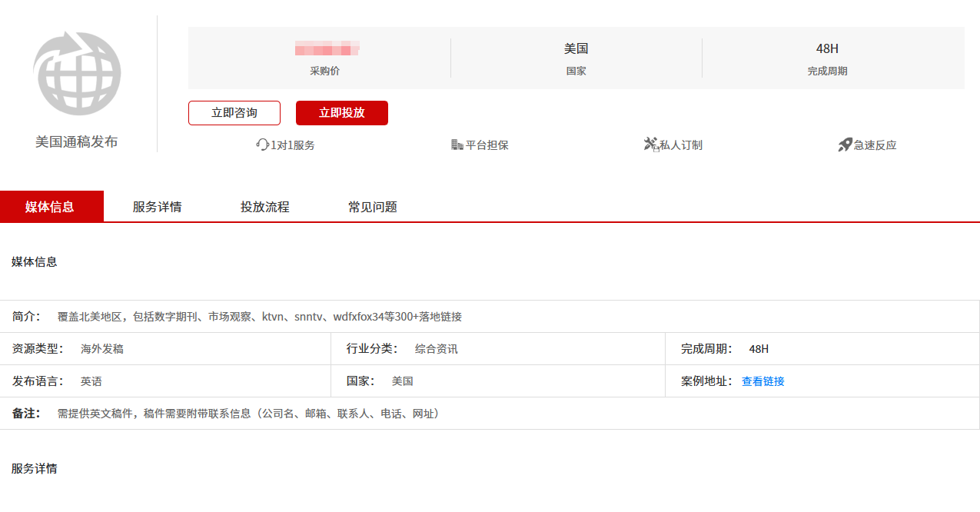Click the rocket icon beside 急速反应
This screenshot has width=980, height=512.
click(845, 145)
